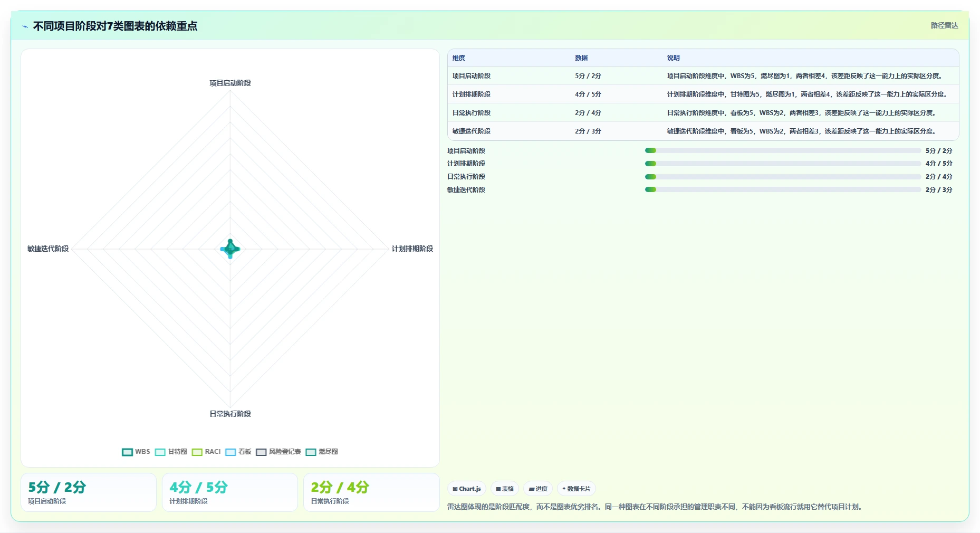Click the description starting 计划排期阶段维度中

pos(808,94)
